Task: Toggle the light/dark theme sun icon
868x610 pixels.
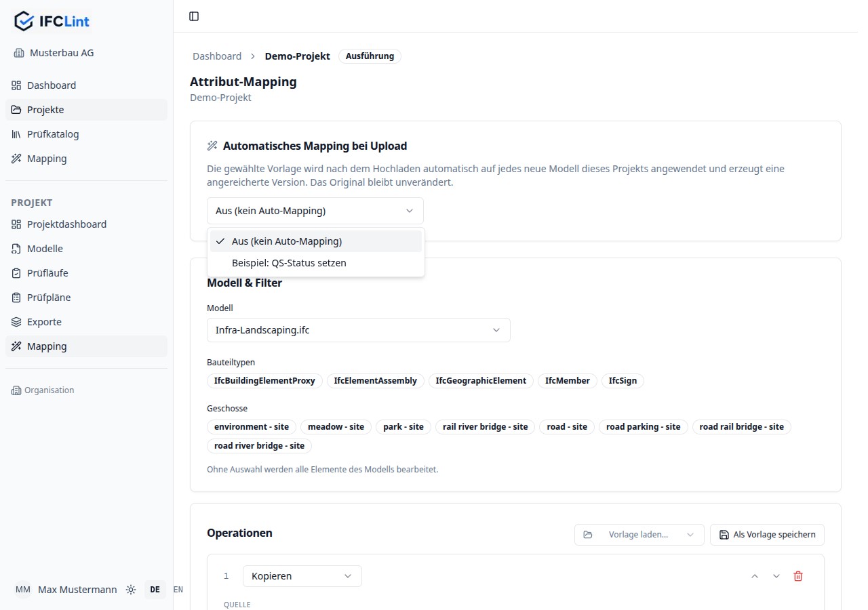Action: [x=131, y=590]
